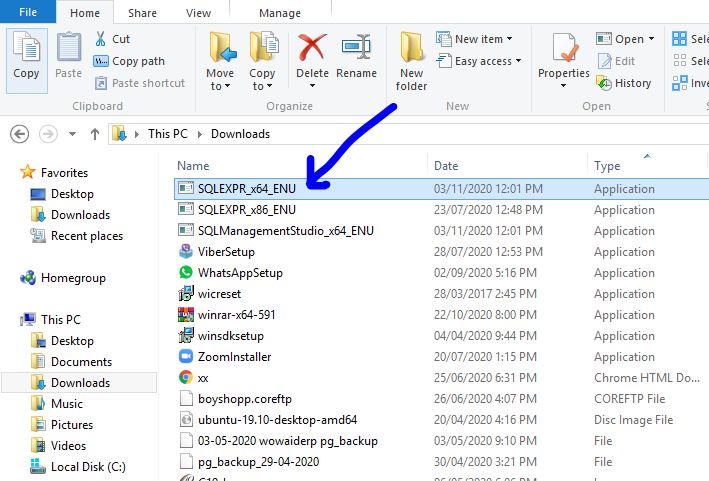Open the New item dropdown
The image size is (709, 481).
(482, 39)
